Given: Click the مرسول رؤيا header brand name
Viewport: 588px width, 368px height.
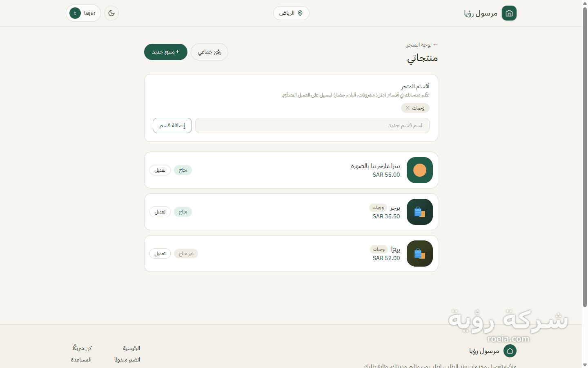Looking at the screenshot, I should click(481, 13).
